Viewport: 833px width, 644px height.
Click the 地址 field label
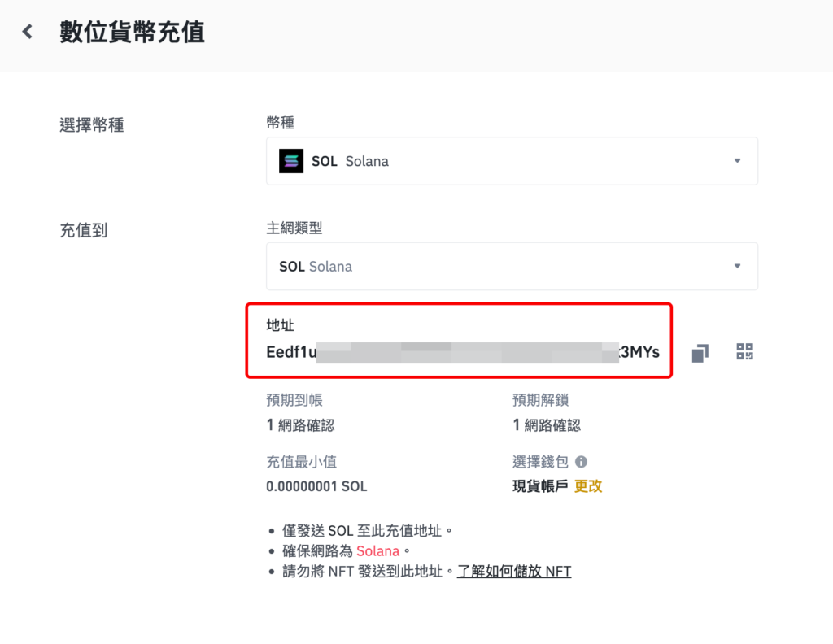[280, 325]
